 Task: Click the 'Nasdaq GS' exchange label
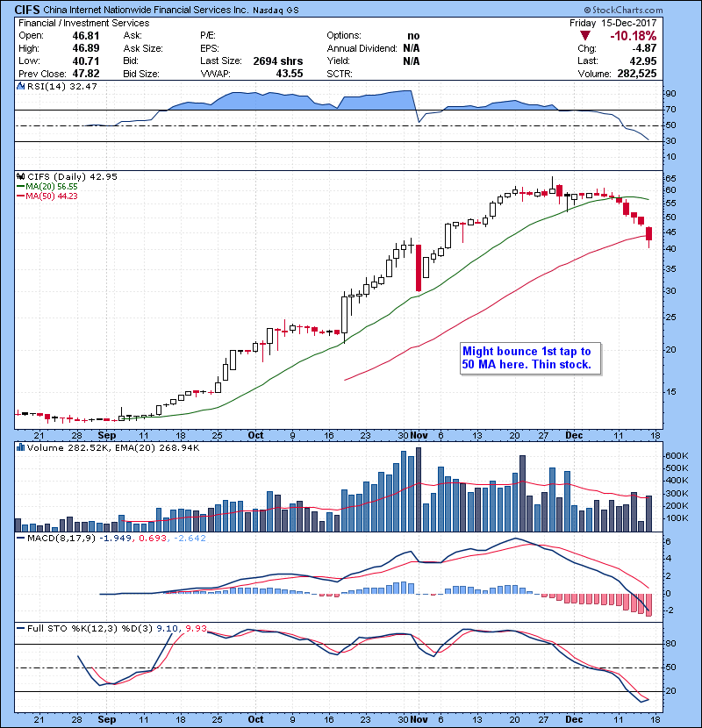(276, 11)
